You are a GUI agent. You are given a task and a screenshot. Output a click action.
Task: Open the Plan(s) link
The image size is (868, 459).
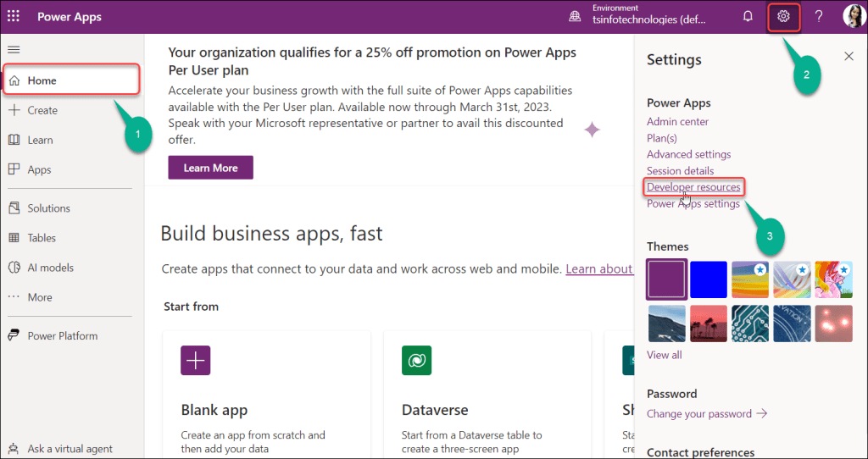point(661,138)
